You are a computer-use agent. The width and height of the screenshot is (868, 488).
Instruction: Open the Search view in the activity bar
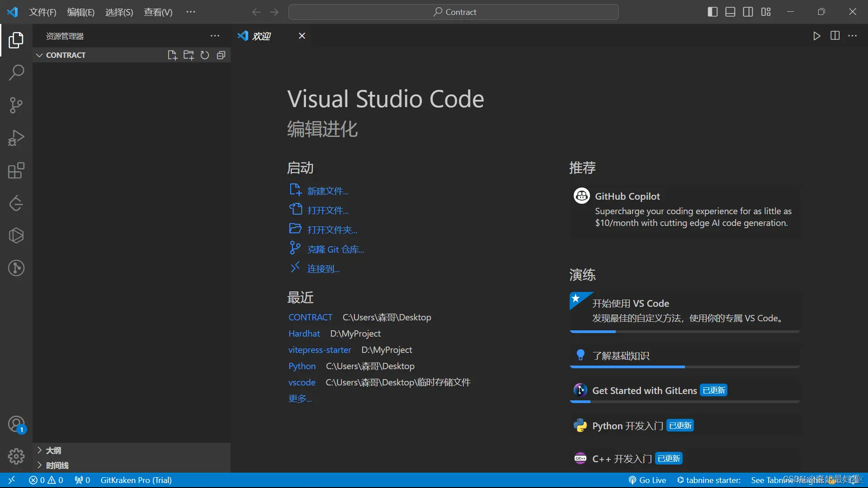tap(16, 72)
